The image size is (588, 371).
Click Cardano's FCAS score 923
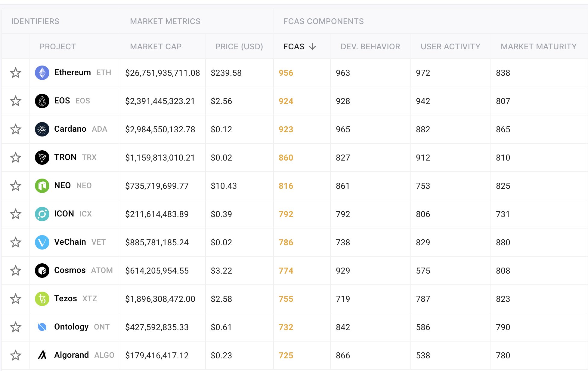click(286, 130)
